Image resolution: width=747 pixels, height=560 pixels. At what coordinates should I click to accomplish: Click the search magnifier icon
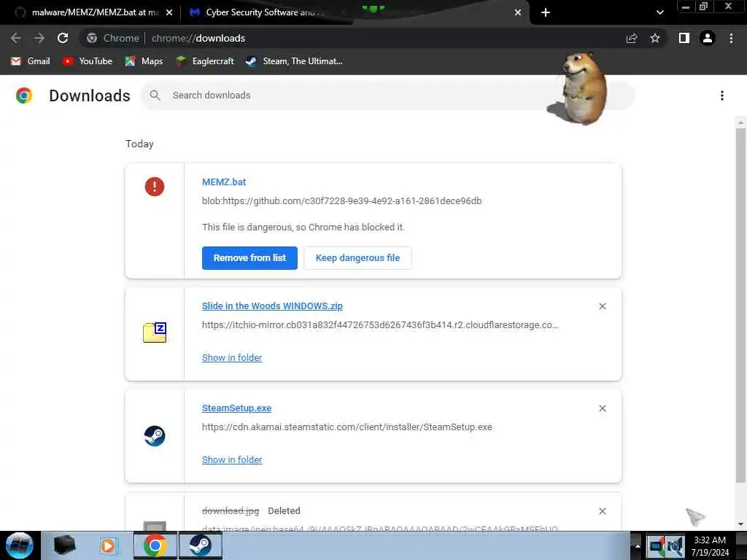pyautogui.click(x=155, y=96)
